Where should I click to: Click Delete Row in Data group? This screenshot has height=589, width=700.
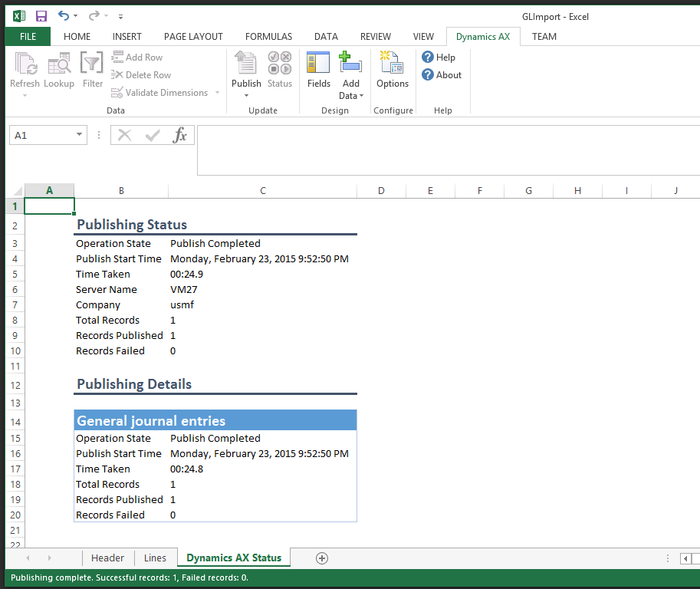tap(141, 75)
